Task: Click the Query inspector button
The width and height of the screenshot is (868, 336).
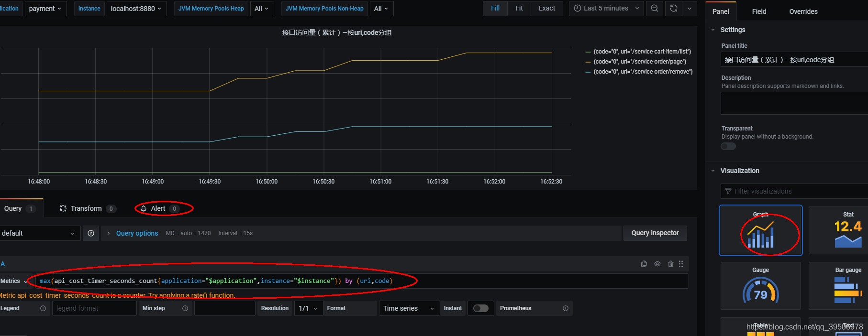Action: point(655,233)
